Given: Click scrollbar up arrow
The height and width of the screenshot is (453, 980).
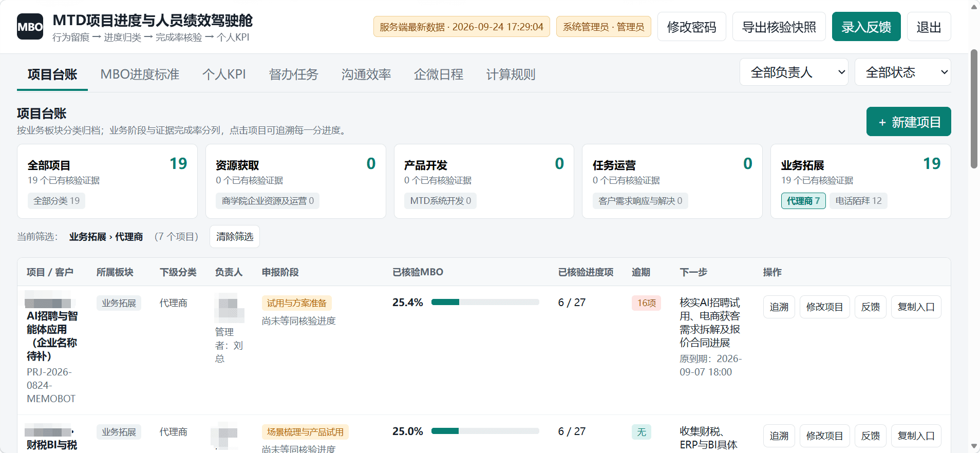Looking at the screenshot, I should point(974,6).
